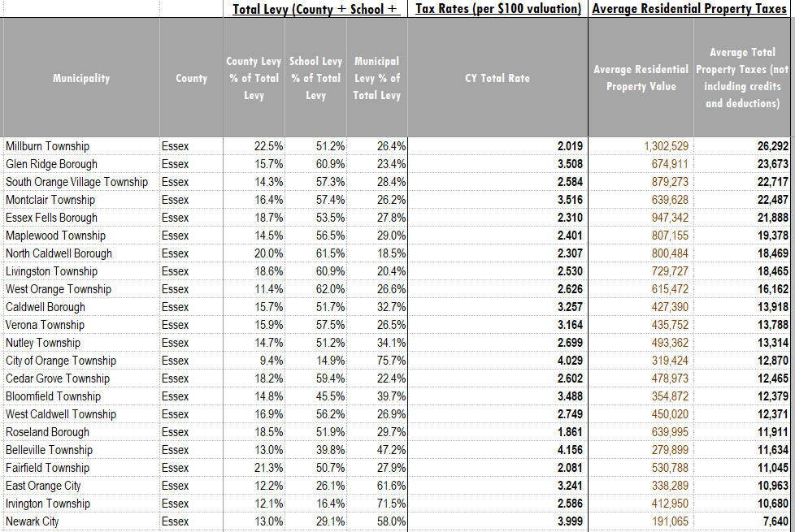Click the Total Levy section heading

pos(315,9)
